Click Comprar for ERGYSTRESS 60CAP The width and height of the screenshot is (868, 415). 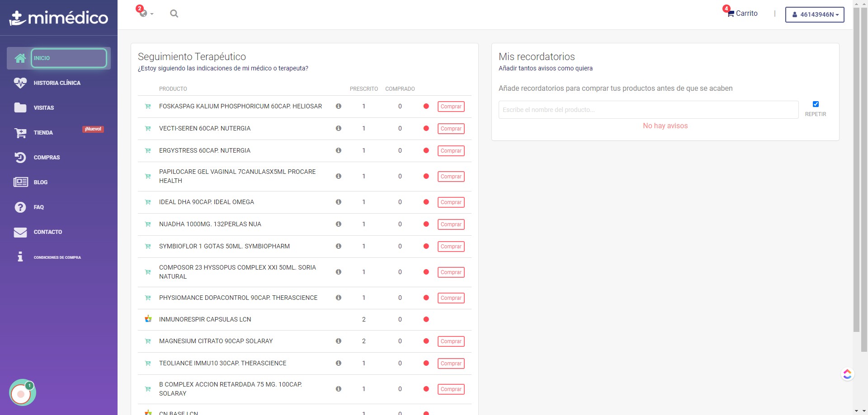451,151
